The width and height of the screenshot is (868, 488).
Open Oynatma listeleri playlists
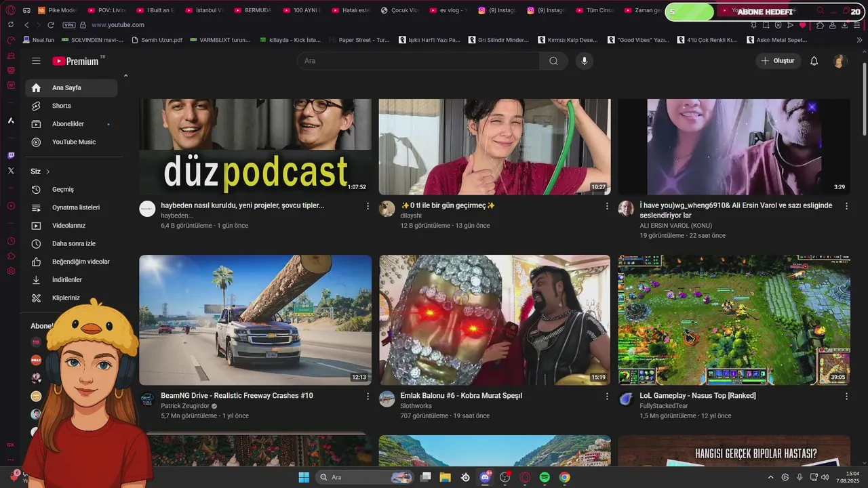point(71,207)
